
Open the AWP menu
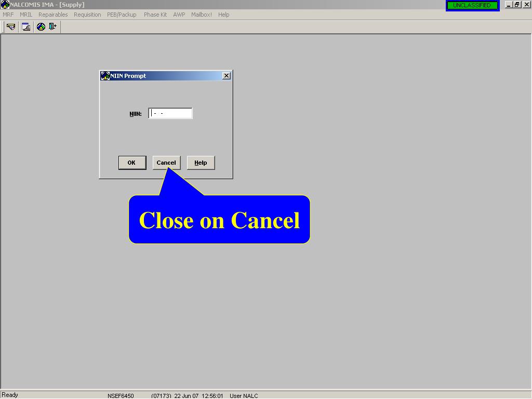coord(179,15)
